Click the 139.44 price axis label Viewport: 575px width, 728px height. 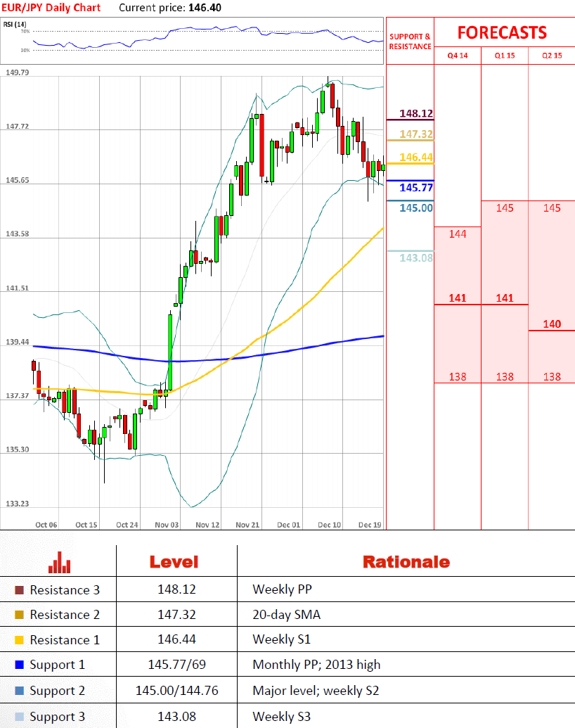pos(17,342)
